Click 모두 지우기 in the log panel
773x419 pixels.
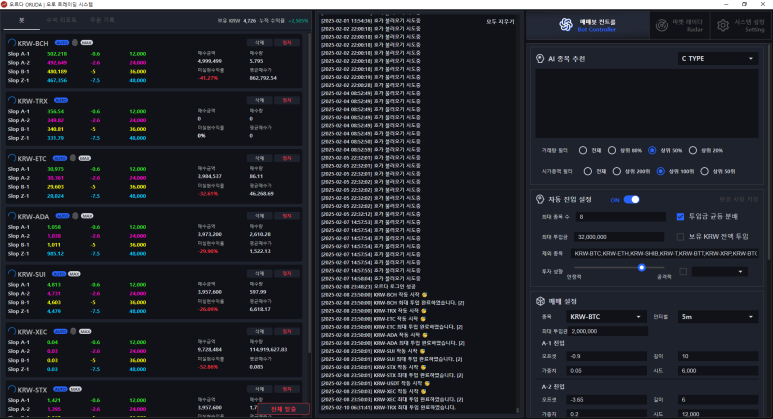pos(500,22)
